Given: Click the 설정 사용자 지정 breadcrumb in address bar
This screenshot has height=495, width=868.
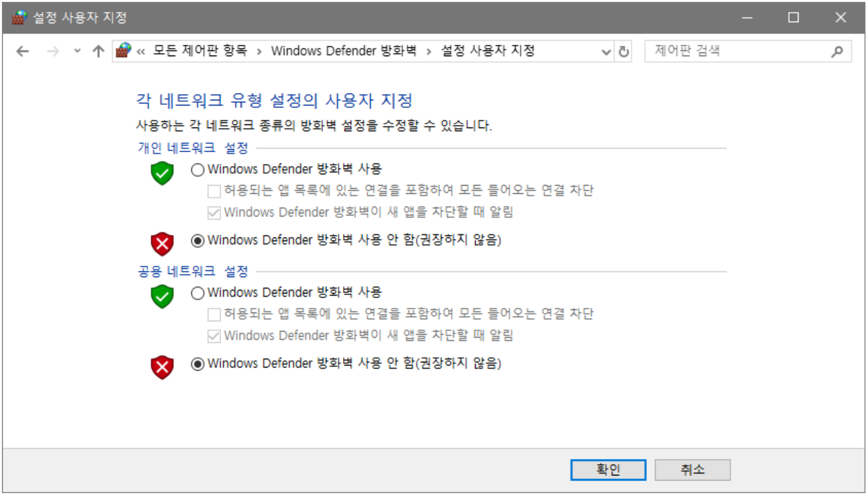Looking at the screenshot, I should (488, 51).
